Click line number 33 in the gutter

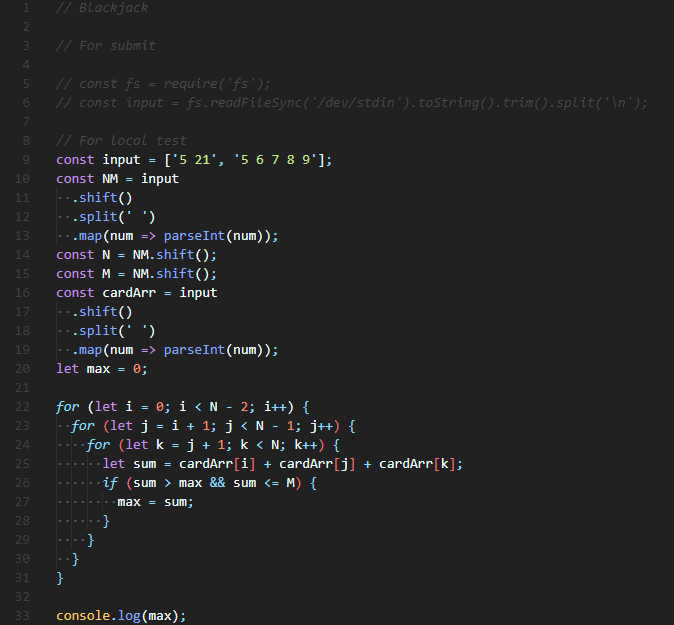coord(22,616)
